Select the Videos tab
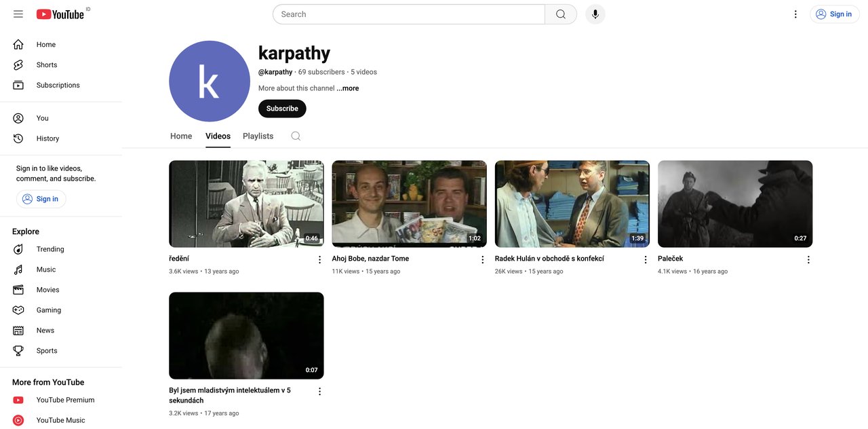This screenshot has height=429, width=868. (x=218, y=136)
